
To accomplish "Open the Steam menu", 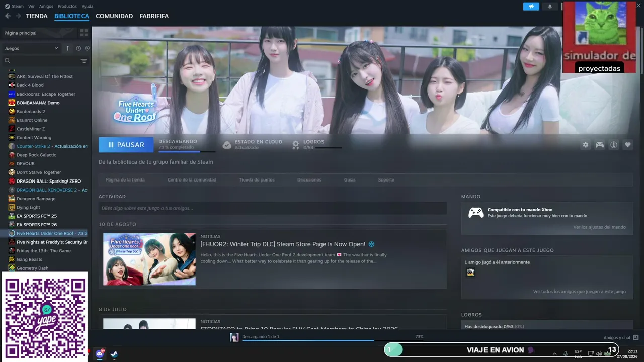I will (18, 6).
